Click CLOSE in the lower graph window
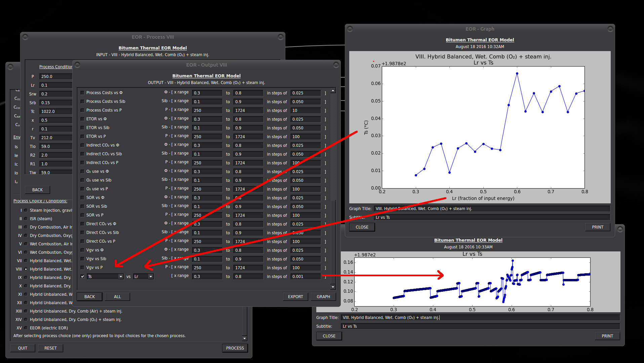The height and width of the screenshot is (363, 644). point(329,336)
